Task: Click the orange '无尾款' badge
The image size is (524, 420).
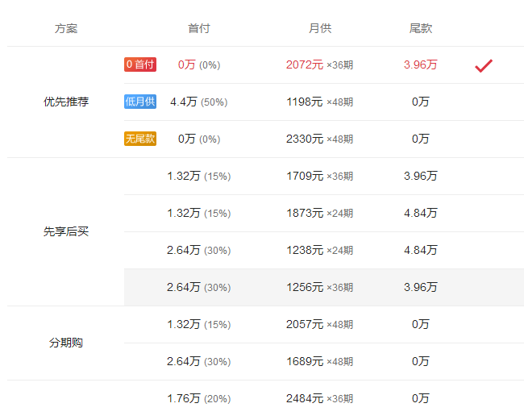Action: pos(140,139)
